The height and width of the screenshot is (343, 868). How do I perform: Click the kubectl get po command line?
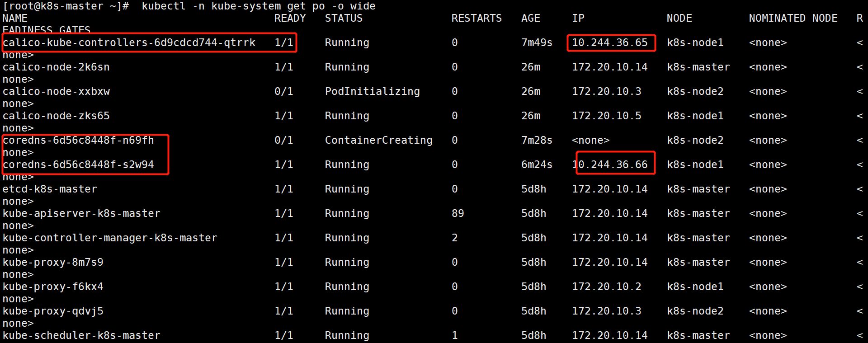coord(189,6)
